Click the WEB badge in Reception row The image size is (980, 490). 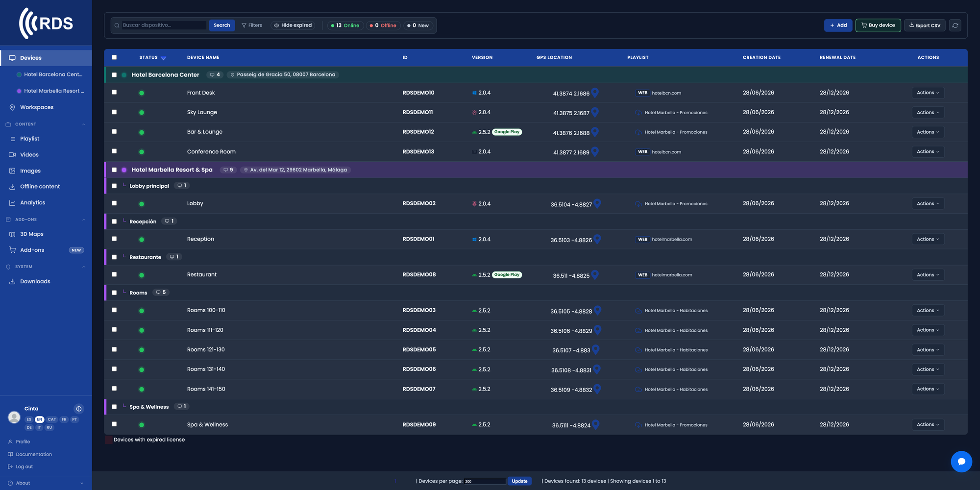[x=642, y=240]
